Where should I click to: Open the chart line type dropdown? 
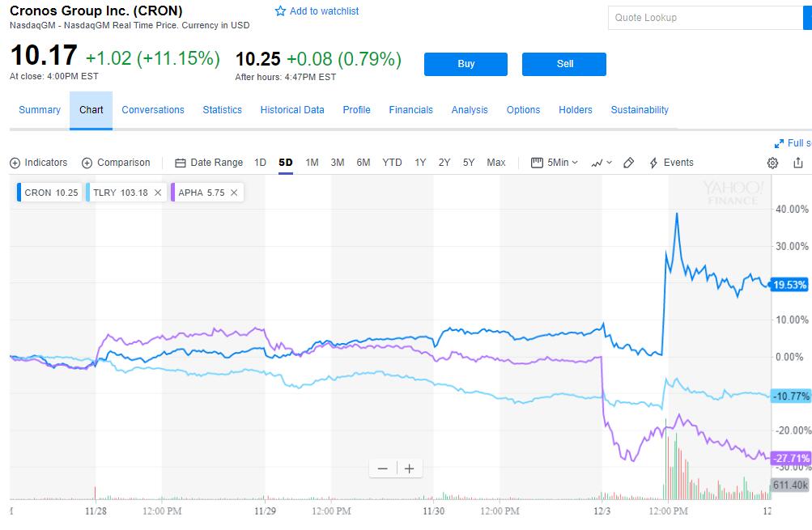(602, 163)
